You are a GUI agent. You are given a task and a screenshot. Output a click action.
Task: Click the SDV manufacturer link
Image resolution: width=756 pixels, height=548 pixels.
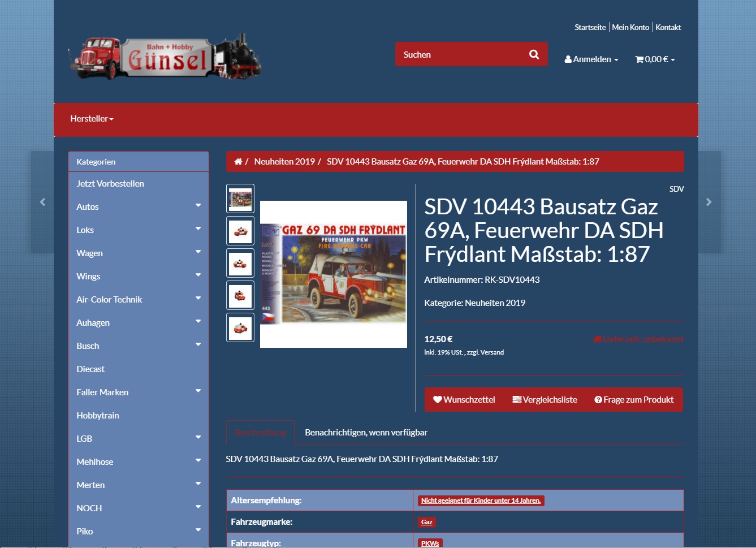[x=676, y=189]
